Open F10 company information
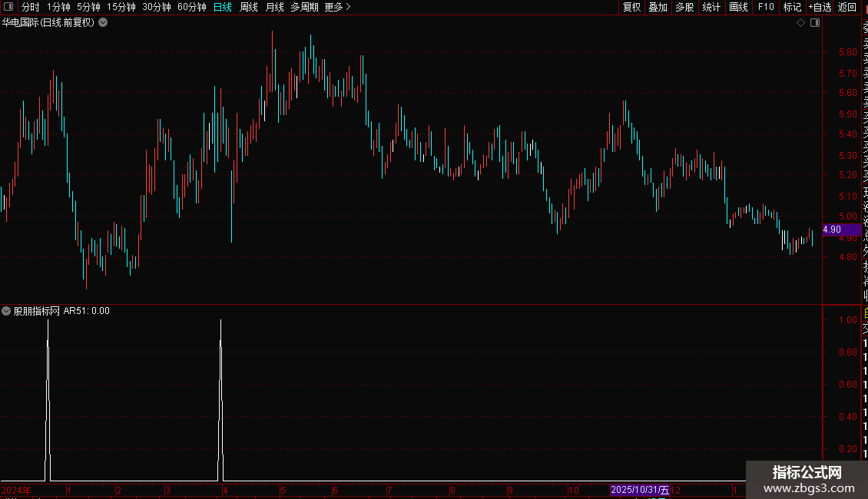The width and height of the screenshot is (868, 499). (766, 7)
